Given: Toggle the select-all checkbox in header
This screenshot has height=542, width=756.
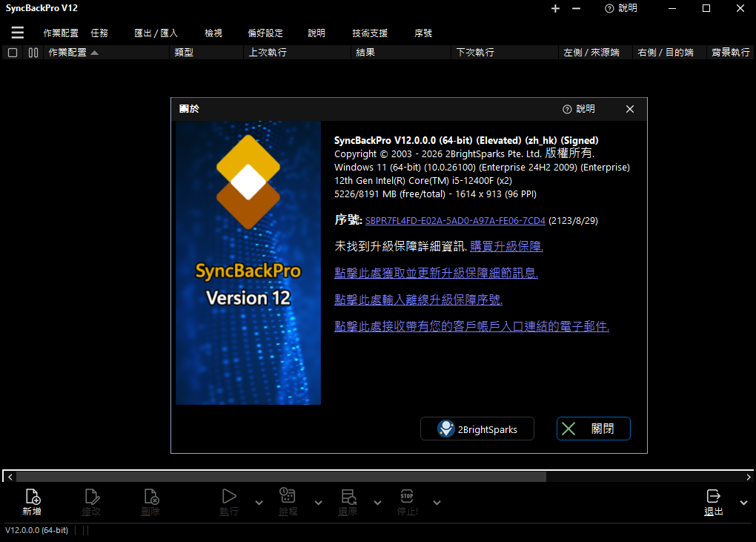Looking at the screenshot, I should (x=13, y=53).
